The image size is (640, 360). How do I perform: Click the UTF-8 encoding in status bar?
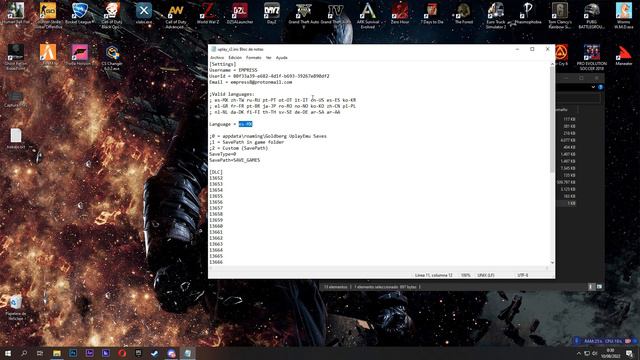click(x=523, y=275)
